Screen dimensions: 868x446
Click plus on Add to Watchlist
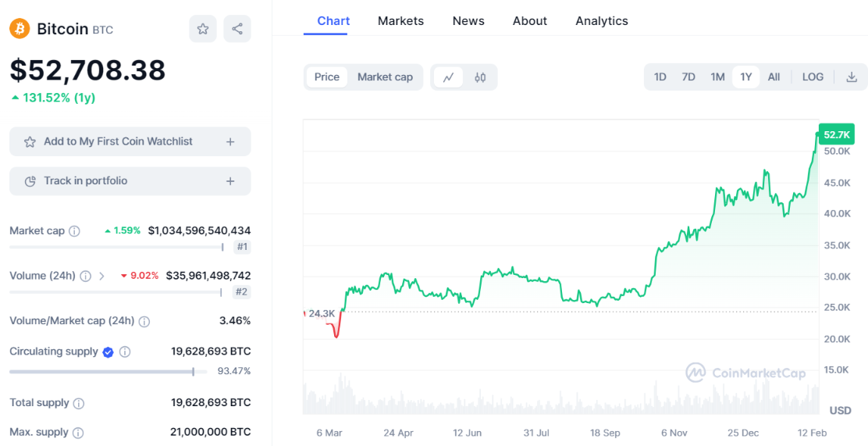pos(230,142)
